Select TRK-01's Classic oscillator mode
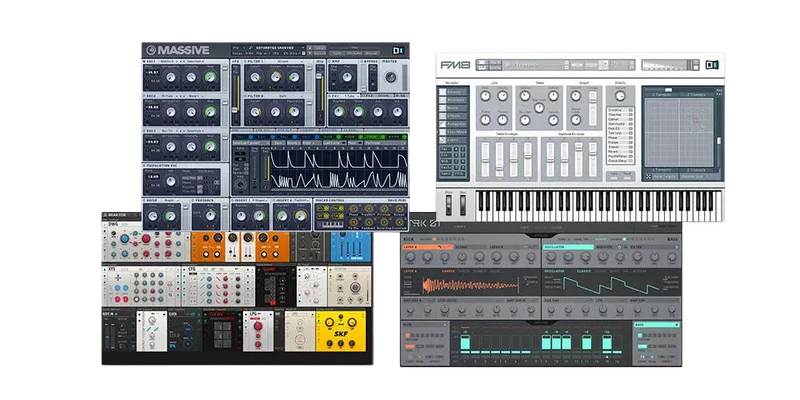Image resolution: width=800 pixels, height=400 pixels. point(584,271)
